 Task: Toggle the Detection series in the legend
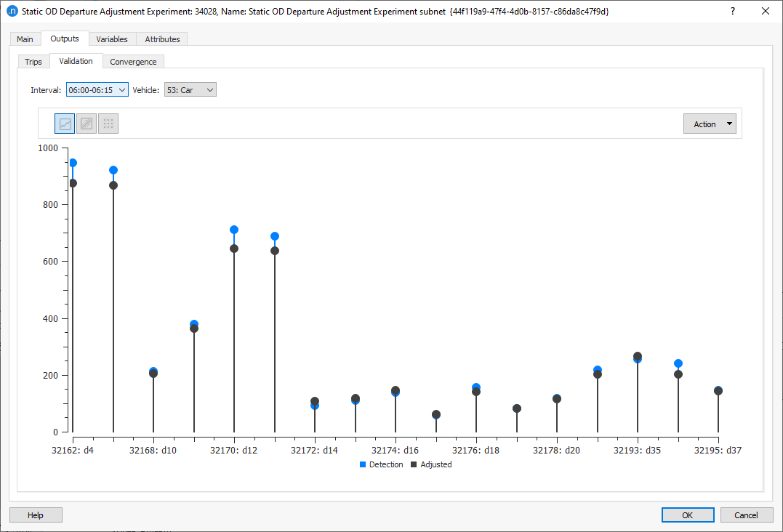[x=381, y=464]
